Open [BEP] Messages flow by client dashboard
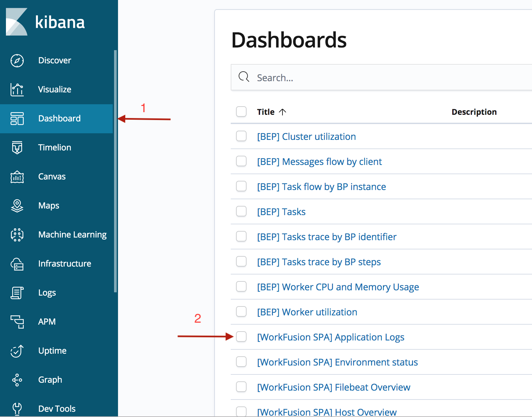The height and width of the screenshot is (417, 532). coord(319,162)
